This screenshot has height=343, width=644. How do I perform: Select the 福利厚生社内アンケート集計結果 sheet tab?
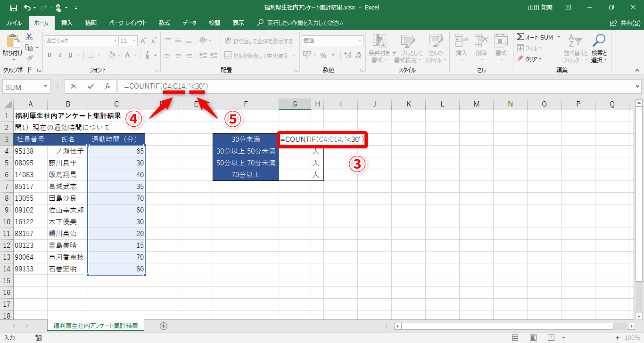coord(96,326)
